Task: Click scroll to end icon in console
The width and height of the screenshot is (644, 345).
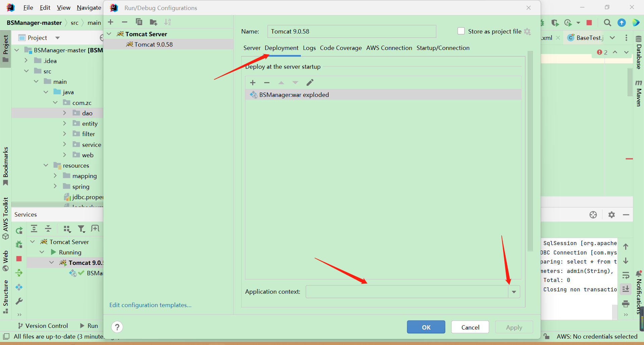Action: pyautogui.click(x=626, y=289)
